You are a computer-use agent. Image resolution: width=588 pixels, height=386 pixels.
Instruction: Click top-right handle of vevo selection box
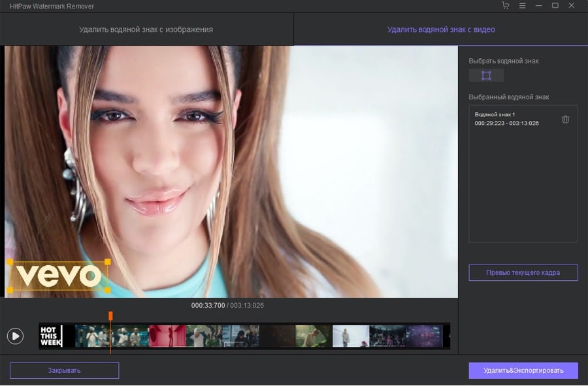click(x=108, y=262)
